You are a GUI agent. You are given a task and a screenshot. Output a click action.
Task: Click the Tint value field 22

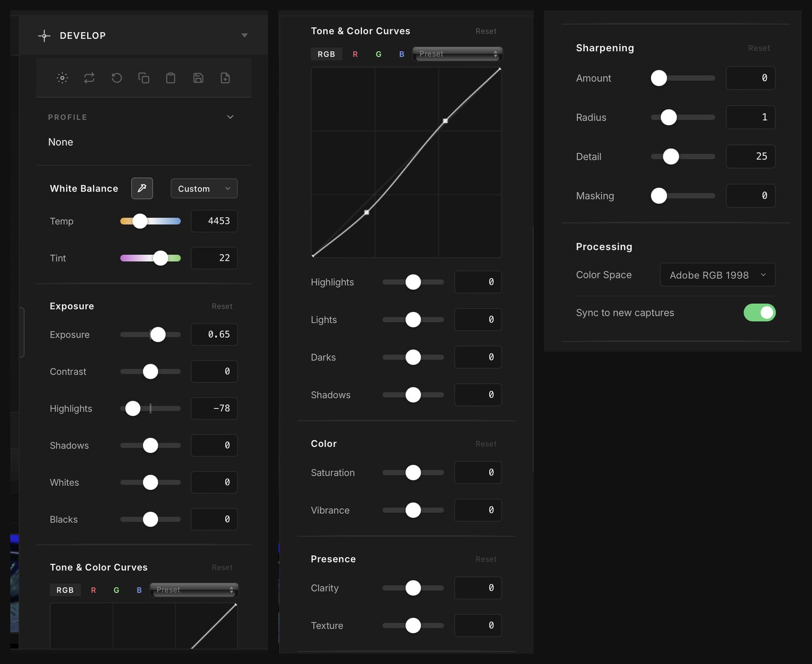pyautogui.click(x=214, y=258)
